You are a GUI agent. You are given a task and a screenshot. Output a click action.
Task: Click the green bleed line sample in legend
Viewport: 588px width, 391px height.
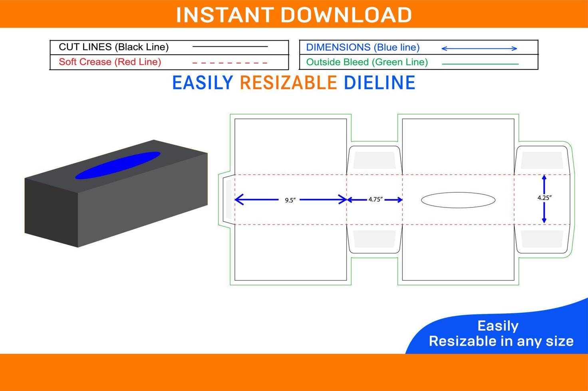(x=480, y=64)
